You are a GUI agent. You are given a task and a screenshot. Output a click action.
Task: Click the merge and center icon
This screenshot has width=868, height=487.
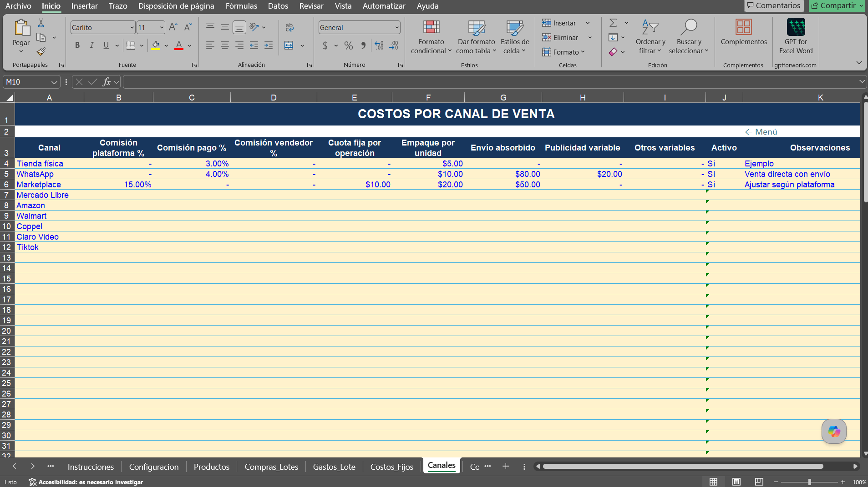[x=289, y=45]
